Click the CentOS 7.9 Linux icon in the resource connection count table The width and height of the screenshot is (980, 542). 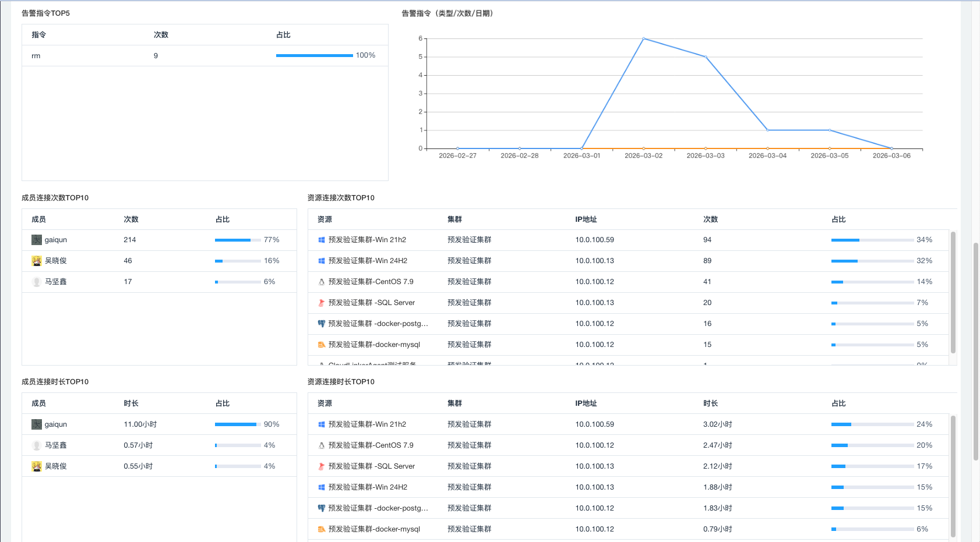[x=321, y=282]
